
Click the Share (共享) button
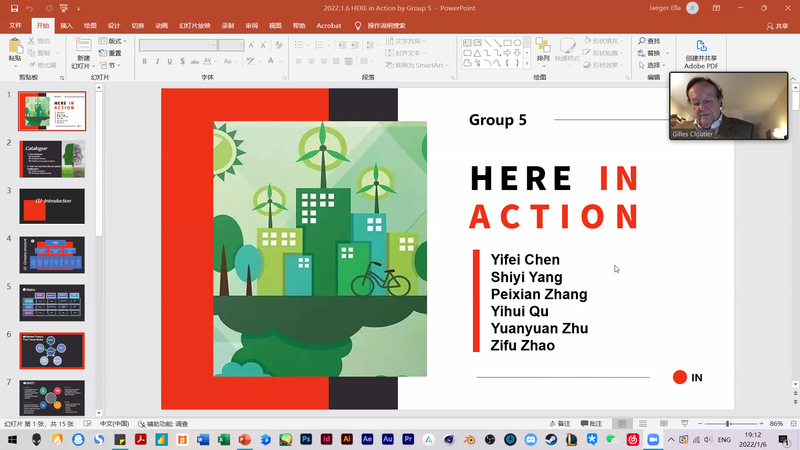(x=777, y=26)
